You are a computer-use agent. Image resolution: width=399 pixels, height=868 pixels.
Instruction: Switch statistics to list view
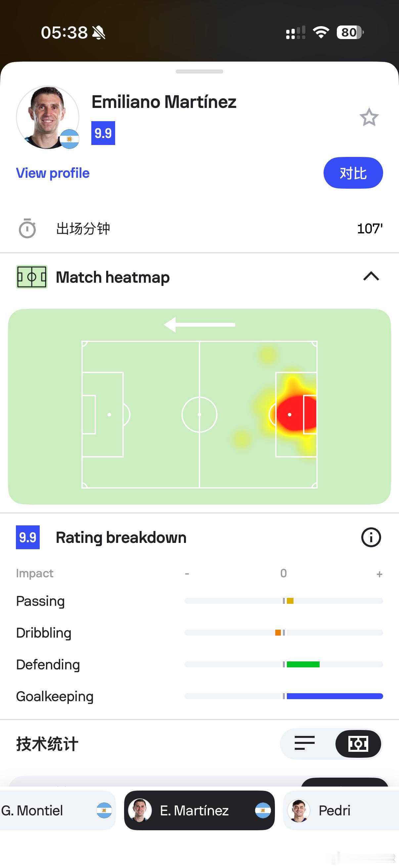(x=304, y=743)
